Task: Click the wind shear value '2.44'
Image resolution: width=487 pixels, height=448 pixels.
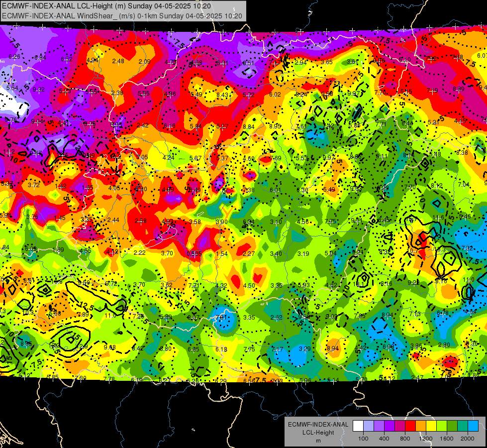Action: [113, 220]
